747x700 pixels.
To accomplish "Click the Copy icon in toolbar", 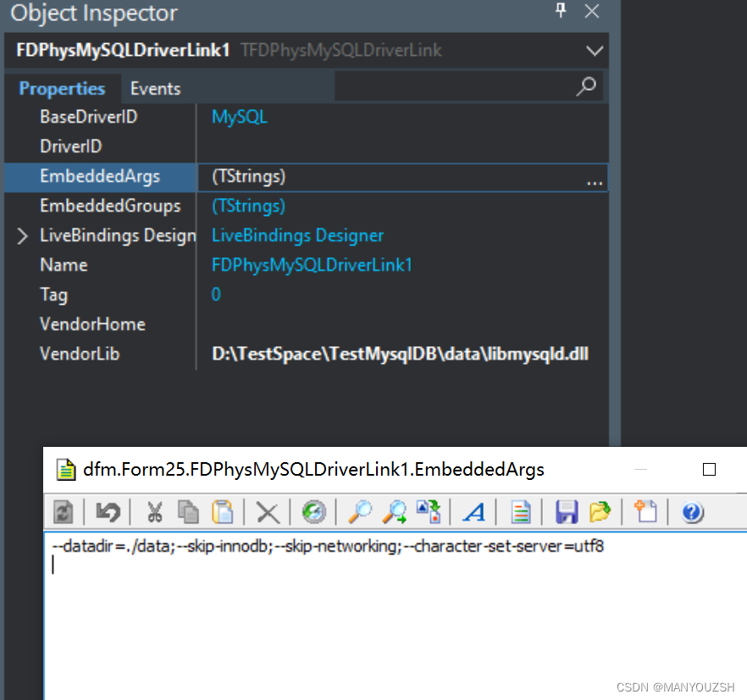I will tap(188, 512).
